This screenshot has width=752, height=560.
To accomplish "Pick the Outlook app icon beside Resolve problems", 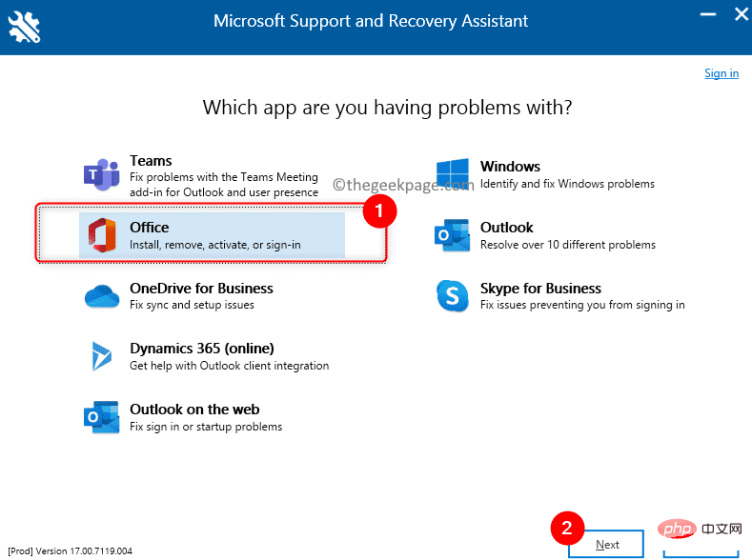I will 453,235.
